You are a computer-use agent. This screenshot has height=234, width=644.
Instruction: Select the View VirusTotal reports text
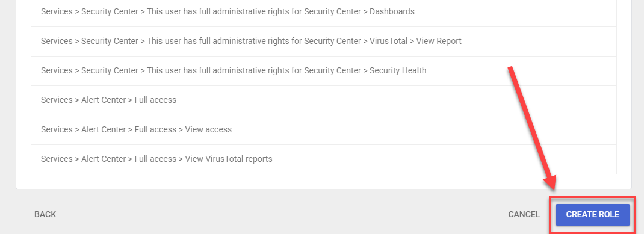click(x=228, y=159)
